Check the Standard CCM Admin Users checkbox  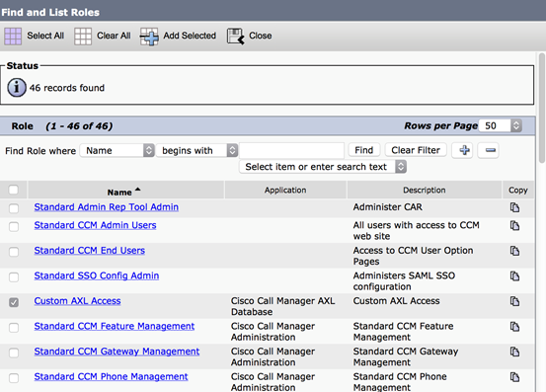[14, 227]
